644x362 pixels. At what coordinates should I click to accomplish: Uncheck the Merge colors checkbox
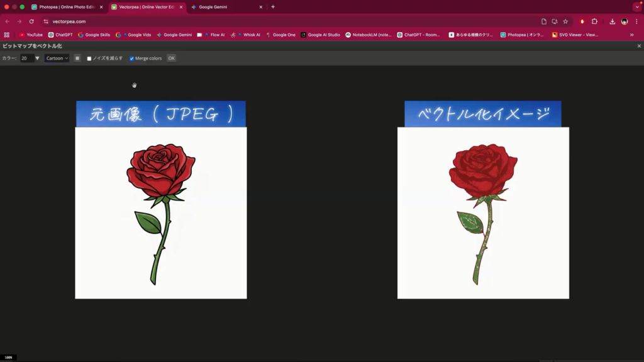click(132, 58)
